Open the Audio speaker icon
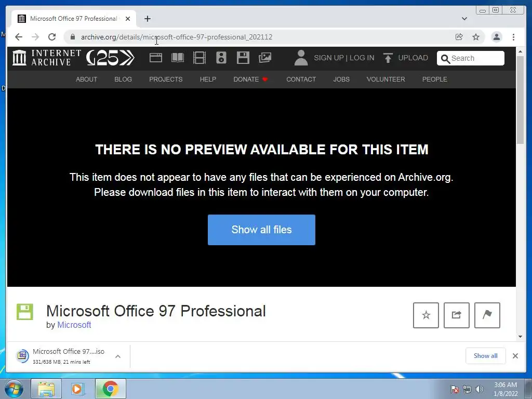532x399 pixels. click(x=221, y=58)
